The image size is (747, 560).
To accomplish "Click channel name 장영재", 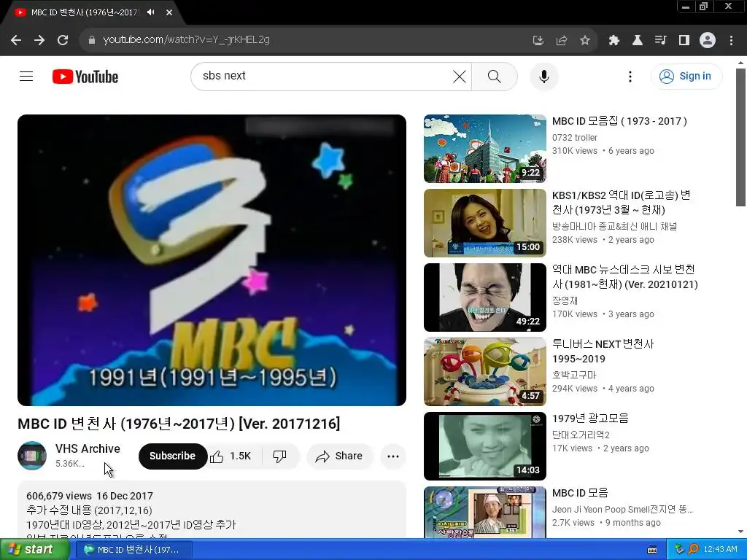I will (x=565, y=300).
